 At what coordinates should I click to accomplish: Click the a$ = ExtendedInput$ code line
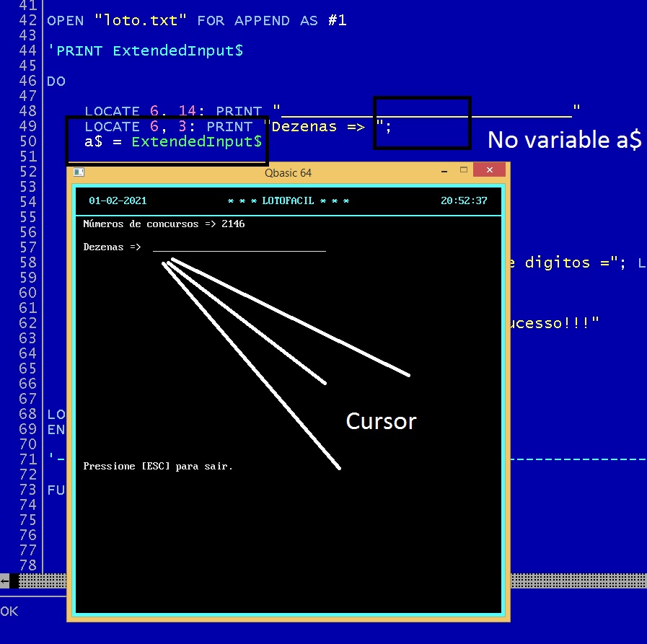pyautogui.click(x=172, y=141)
